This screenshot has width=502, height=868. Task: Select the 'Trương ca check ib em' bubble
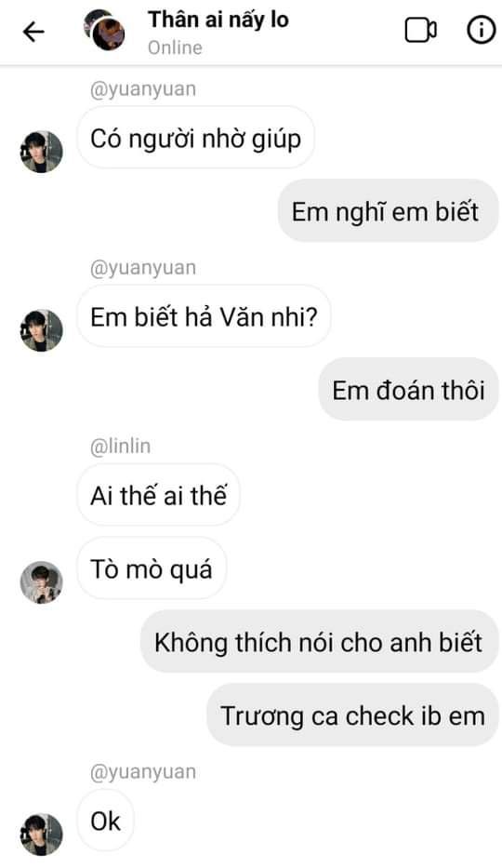[352, 715]
